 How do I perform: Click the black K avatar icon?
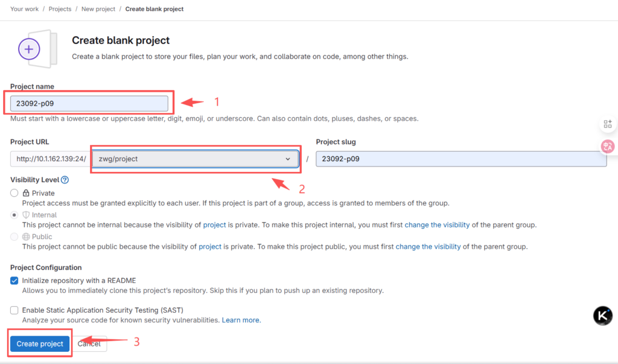pos(602,316)
